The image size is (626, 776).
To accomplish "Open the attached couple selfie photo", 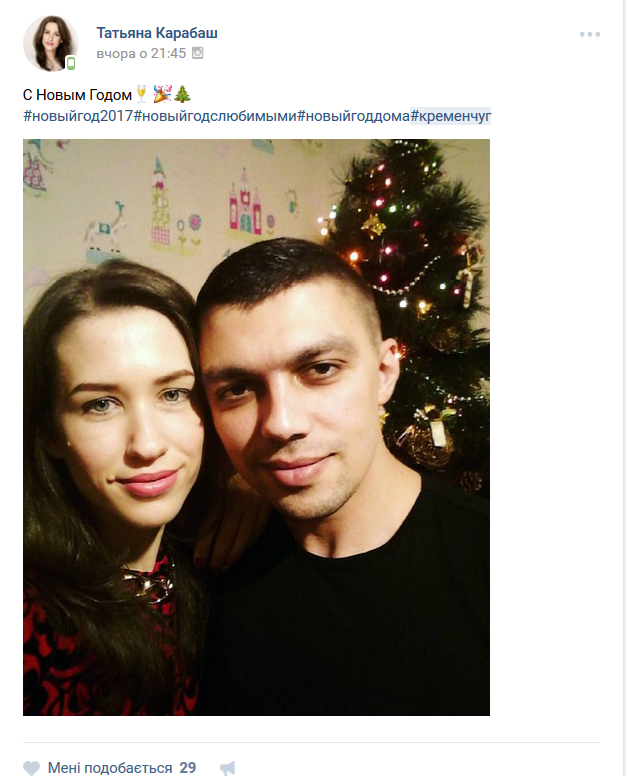I will 256,427.
